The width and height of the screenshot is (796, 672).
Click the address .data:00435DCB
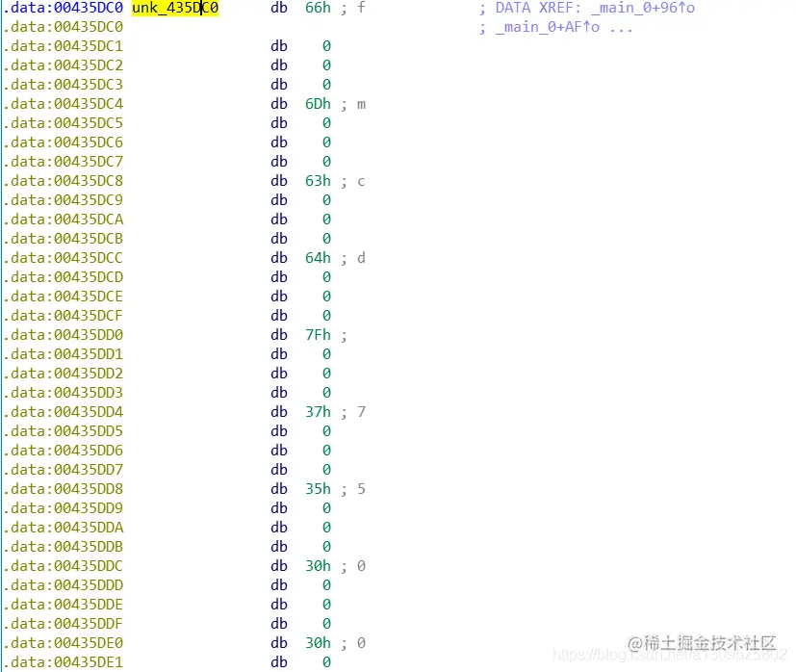coord(63,239)
